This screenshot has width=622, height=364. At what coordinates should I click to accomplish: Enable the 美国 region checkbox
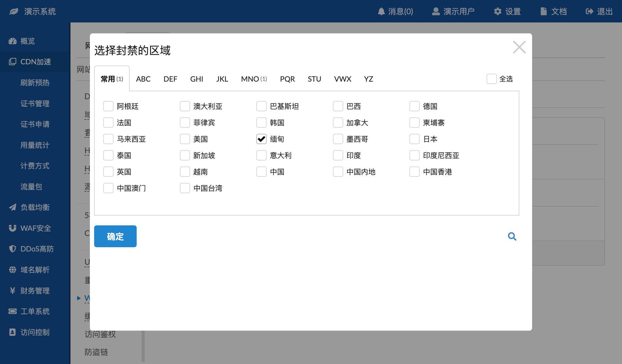(185, 139)
